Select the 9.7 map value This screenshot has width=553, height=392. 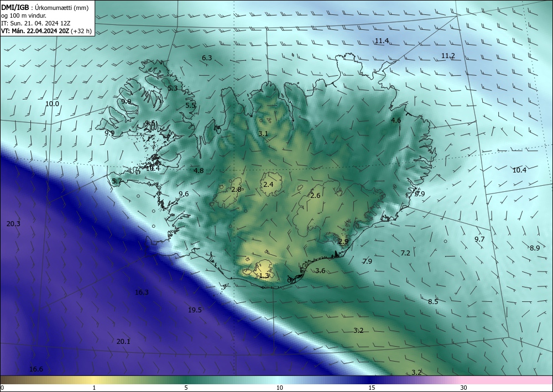[479, 239]
